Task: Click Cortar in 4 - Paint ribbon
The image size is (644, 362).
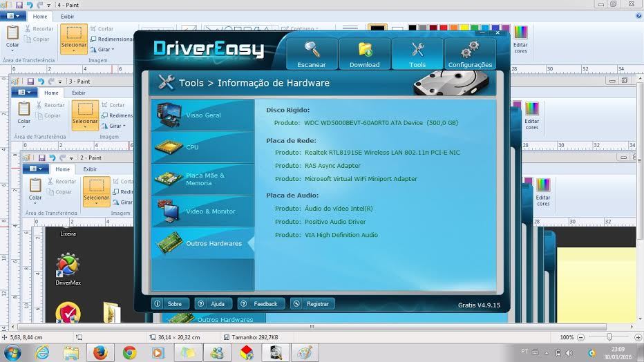Action: (102, 29)
